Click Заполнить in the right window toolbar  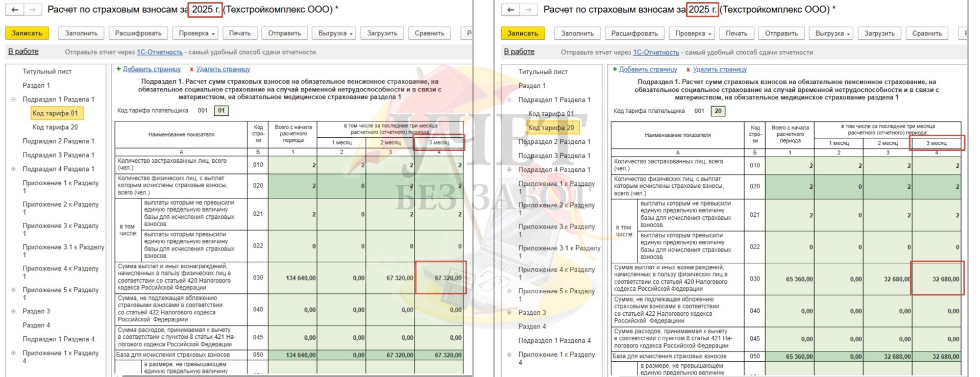tap(577, 33)
